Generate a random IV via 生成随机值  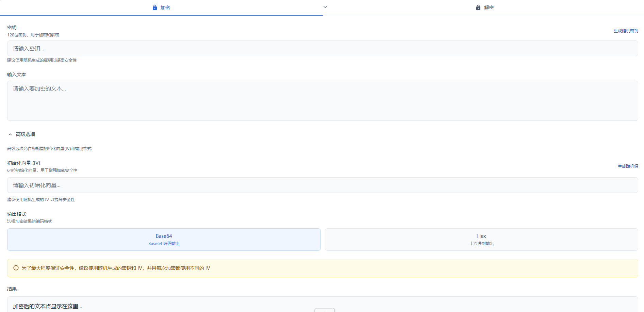click(628, 166)
